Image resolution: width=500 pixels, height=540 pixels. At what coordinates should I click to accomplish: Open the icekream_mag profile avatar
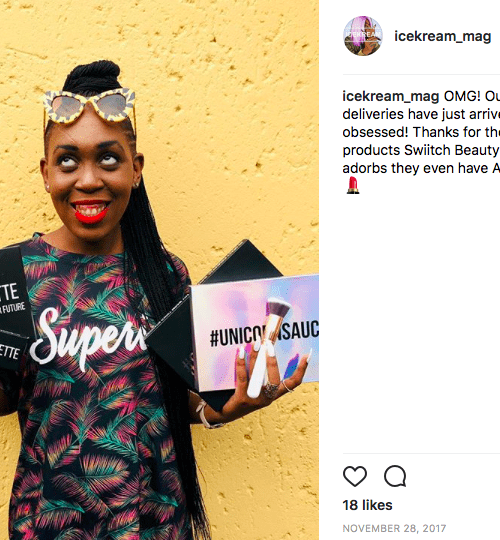(x=363, y=36)
